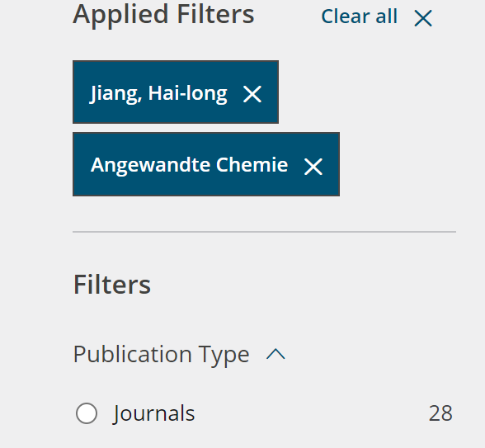Select the Journals radio button
This screenshot has height=448, width=485.
click(x=87, y=413)
